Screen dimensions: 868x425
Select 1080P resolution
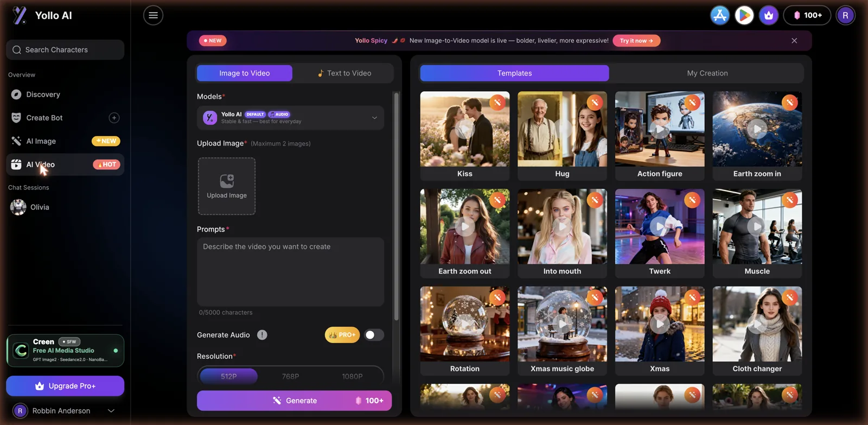coord(352,376)
